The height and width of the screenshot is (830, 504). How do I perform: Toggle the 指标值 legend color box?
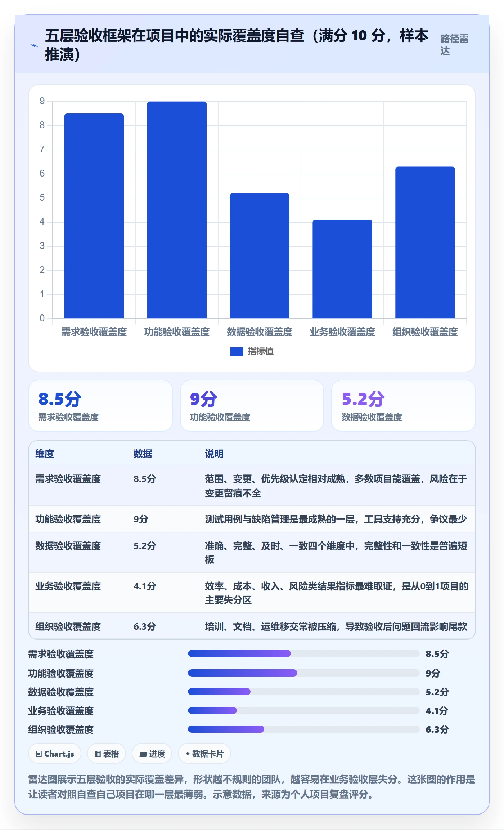click(x=237, y=351)
